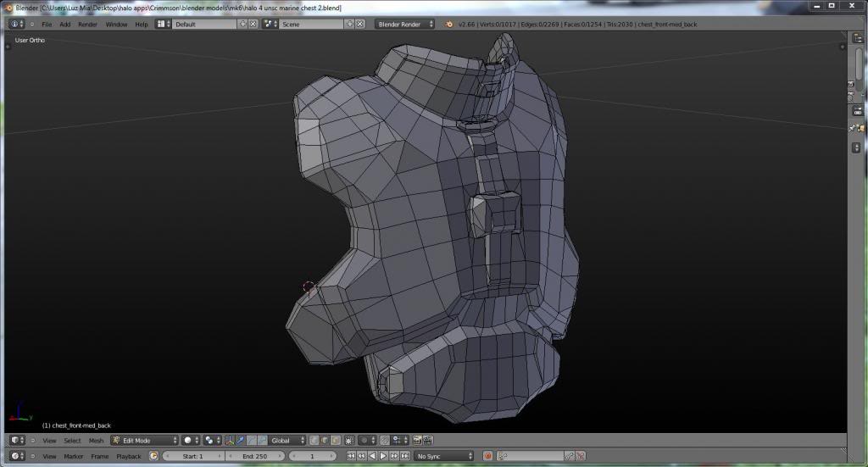This screenshot has height=467, width=868.
Task: Render OpenGL animation of viewport
Action: coord(428,441)
